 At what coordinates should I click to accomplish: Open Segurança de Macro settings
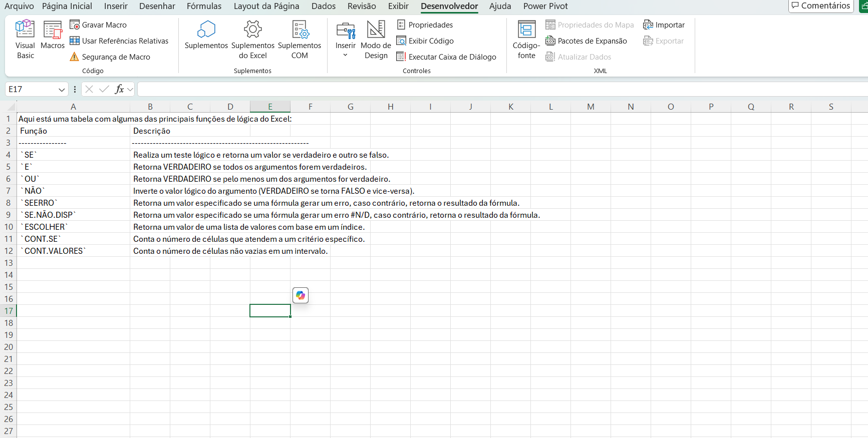(x=110, y=57)
